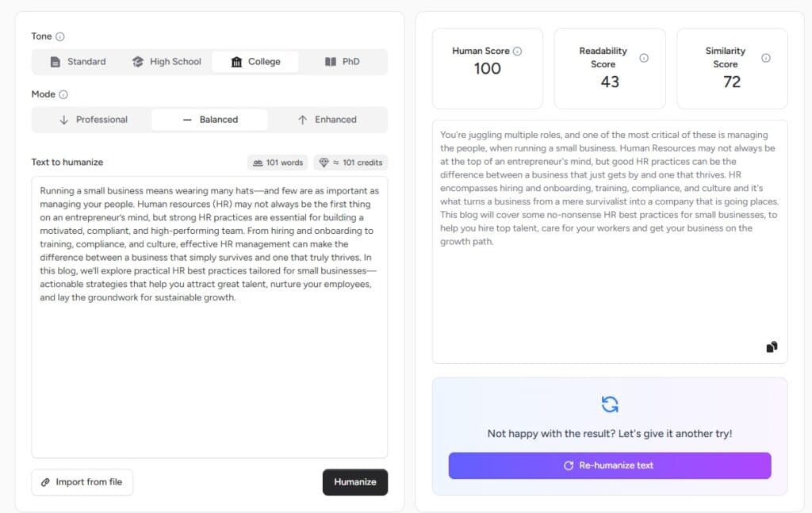Select the Balanced mode tab
Image resolution: width=812 pixels, height=513 pixels.
[211, 119]
